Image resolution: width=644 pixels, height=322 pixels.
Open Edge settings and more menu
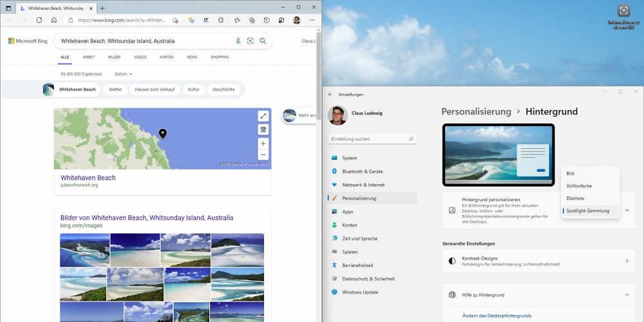click(x=312, y=20)
